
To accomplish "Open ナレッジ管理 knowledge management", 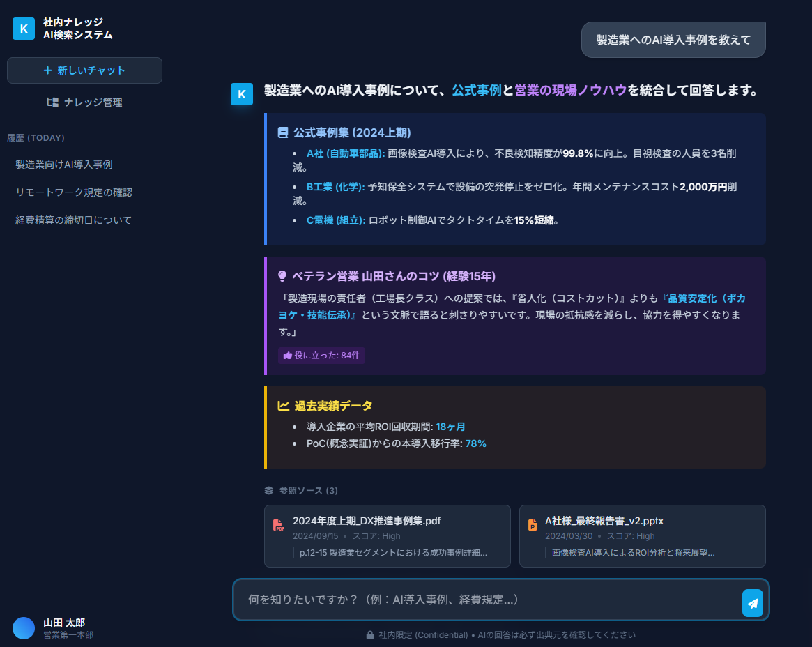I will pyautogui.click(x=84, y=102).
